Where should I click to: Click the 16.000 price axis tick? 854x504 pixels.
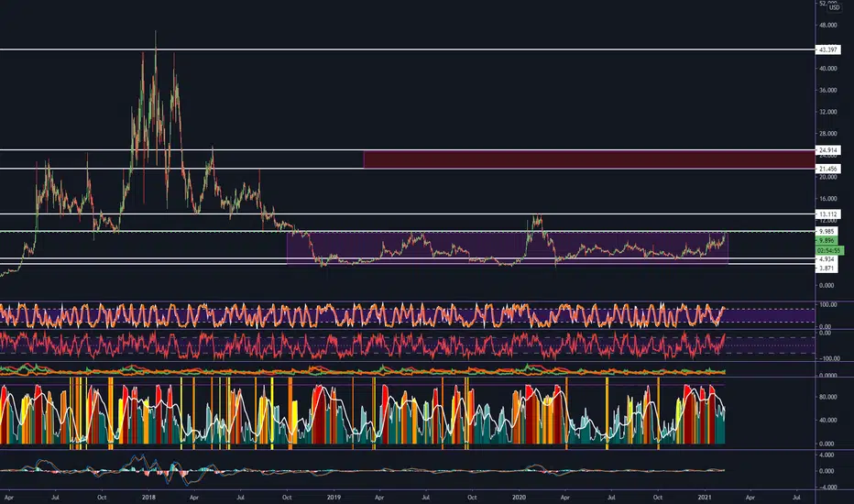[827, 198]
